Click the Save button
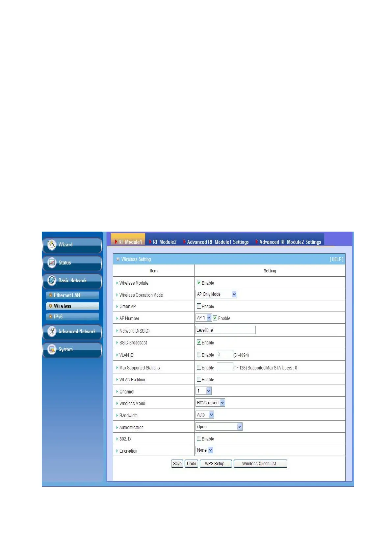Viewport: 392px width, 554px height. click(177, 464)
